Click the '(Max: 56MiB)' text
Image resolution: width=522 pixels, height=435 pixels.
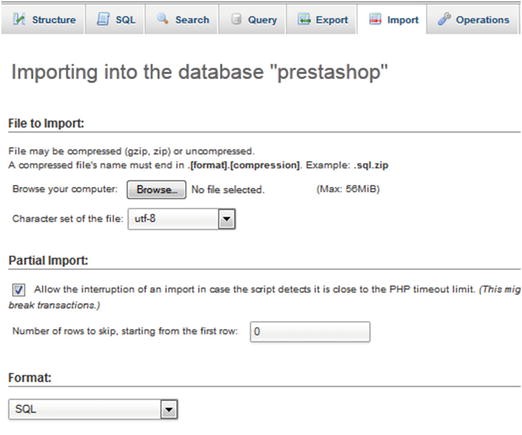348,189
